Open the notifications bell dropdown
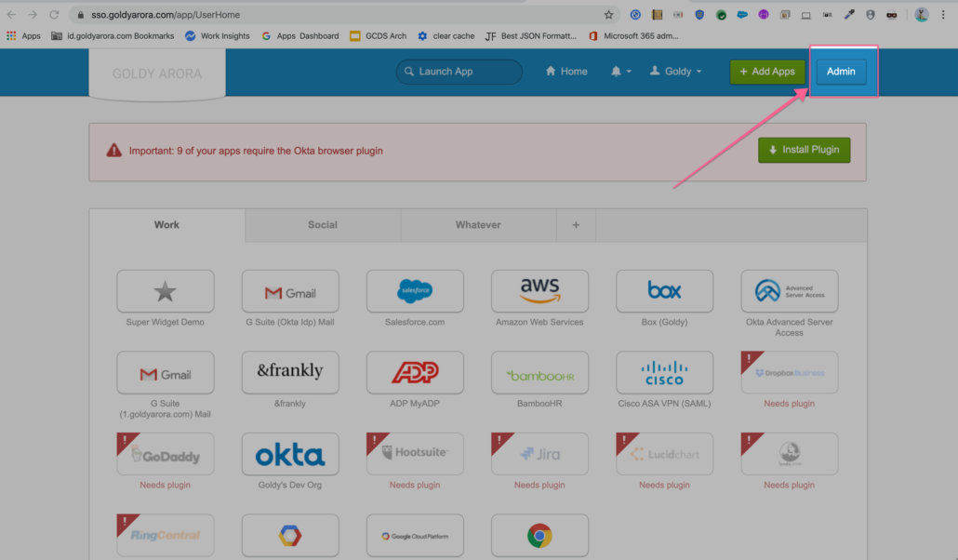958x560 pixels. coord(620,72)
